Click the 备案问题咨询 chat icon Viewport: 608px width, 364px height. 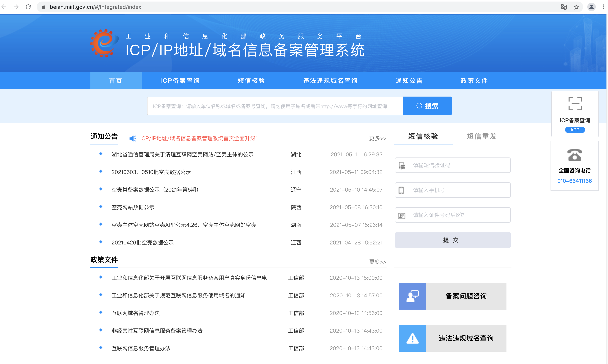[x=412, y=296]
